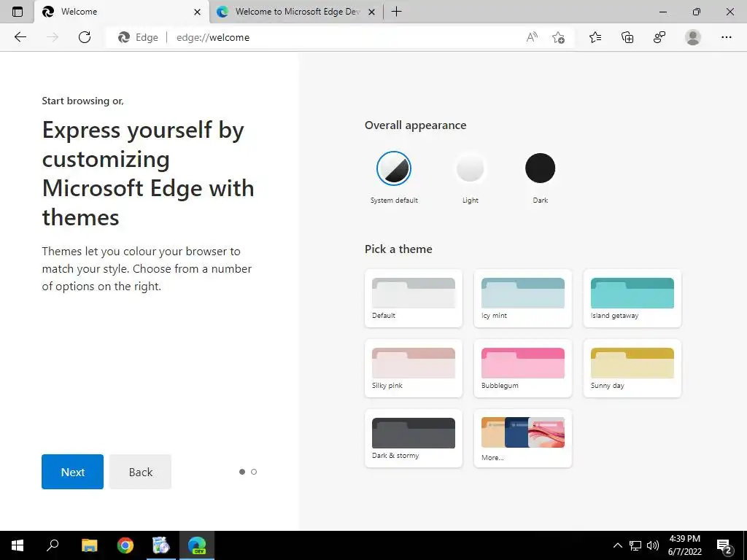
Task: Switch to the Welcome tab
Action: pyautogui.click(x=122, y=12)
